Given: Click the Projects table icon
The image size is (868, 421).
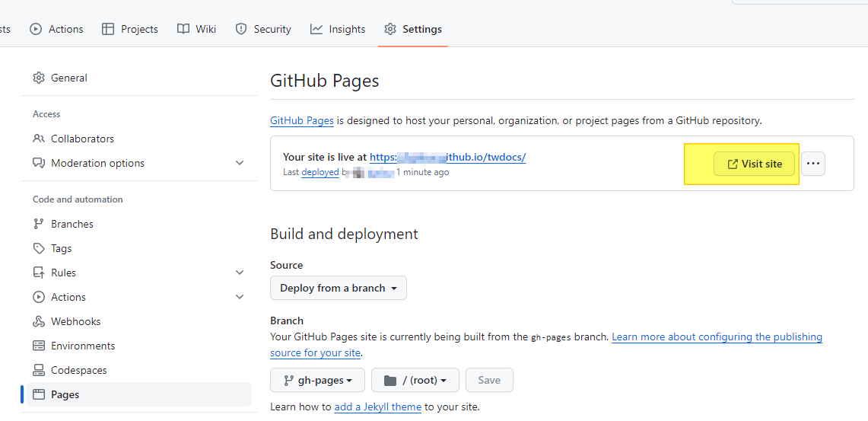Looking at the screenshot, I should point(108,29).
